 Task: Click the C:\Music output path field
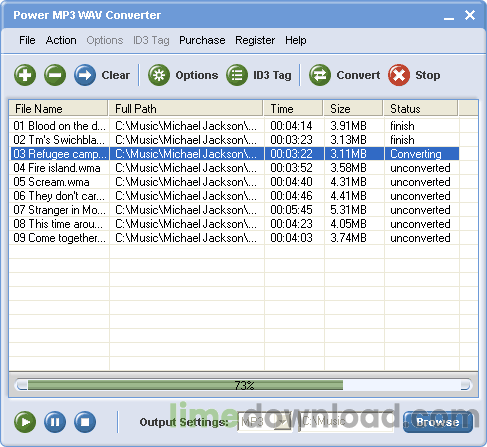pyautogui.click(x=347, y=422)
